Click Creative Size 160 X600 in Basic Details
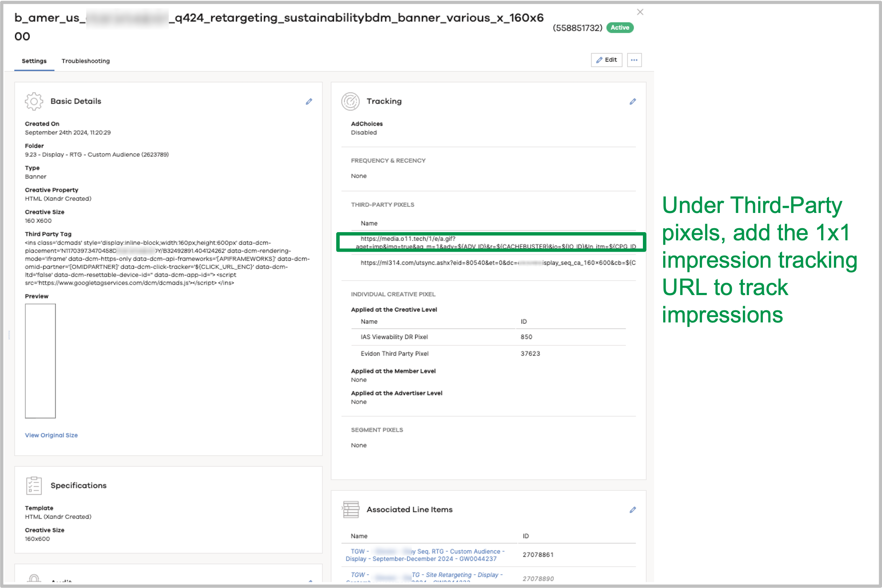 tap(38, 221)
